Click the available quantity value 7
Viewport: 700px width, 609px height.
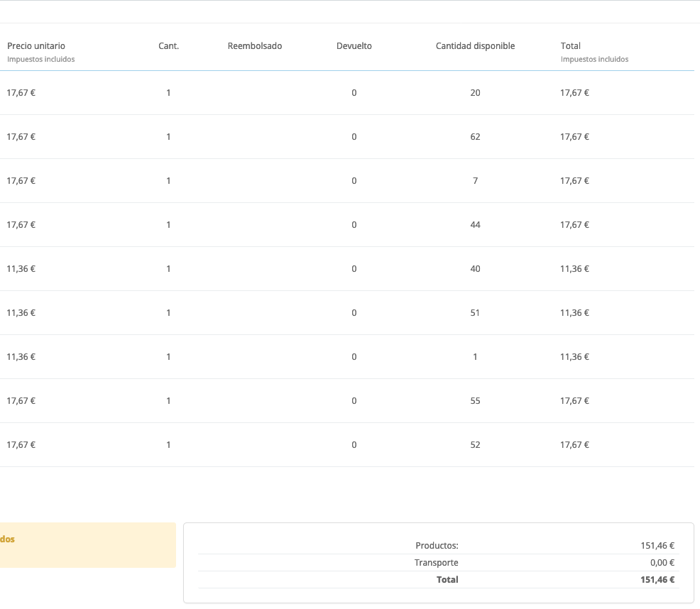[x=475, y=181]
